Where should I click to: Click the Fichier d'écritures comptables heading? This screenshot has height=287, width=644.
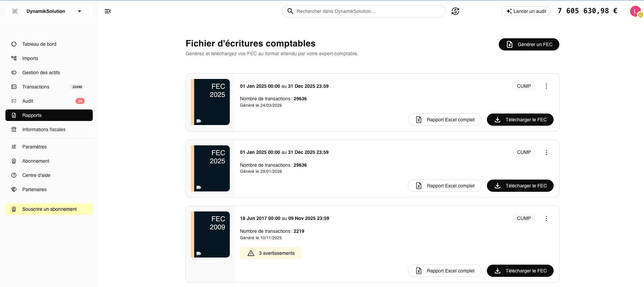[251, 43]
